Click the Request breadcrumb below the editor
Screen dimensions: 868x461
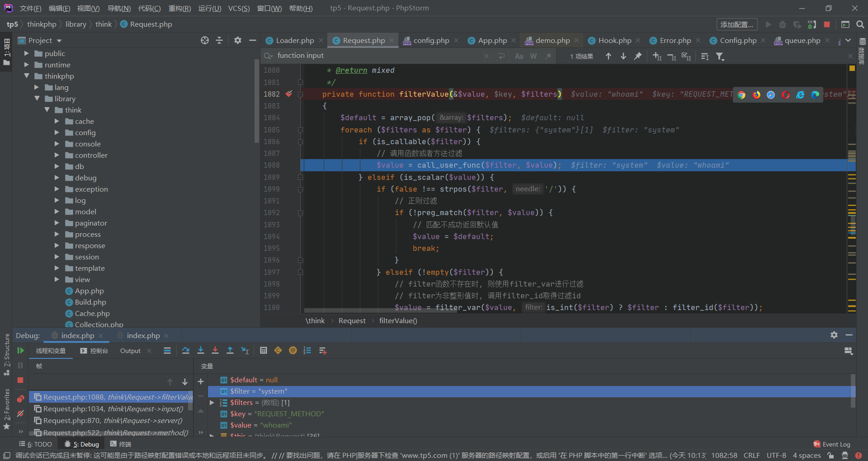(352, 320)
